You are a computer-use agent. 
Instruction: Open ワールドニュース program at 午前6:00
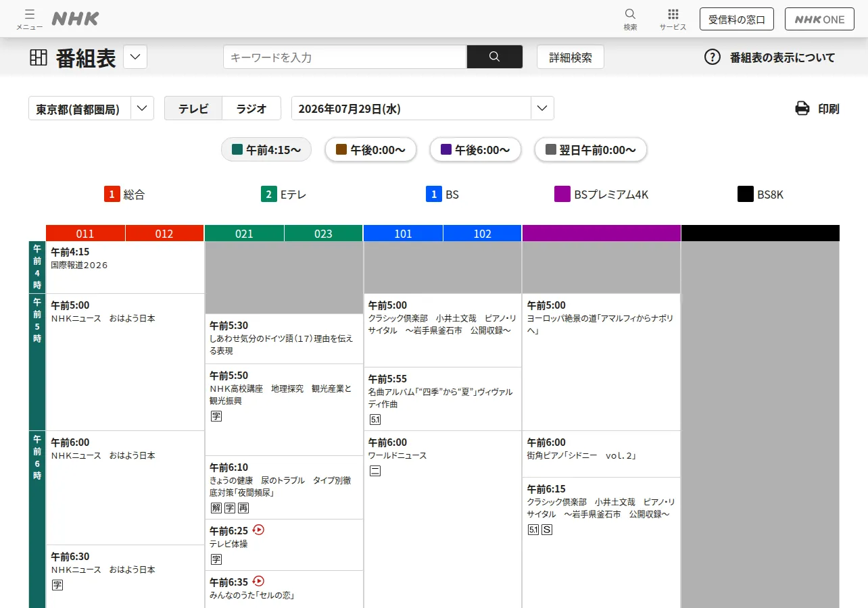(443, 519)
